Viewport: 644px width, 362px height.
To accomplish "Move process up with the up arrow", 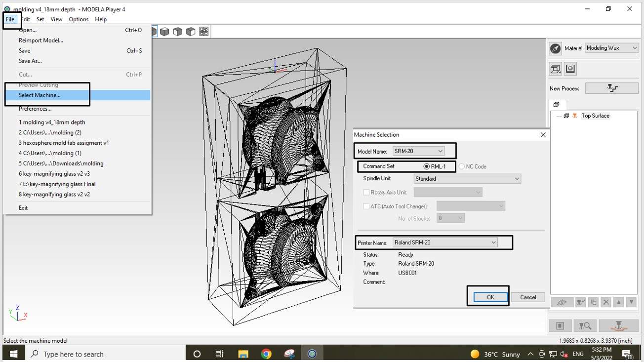I will click(x=619, y=302).
